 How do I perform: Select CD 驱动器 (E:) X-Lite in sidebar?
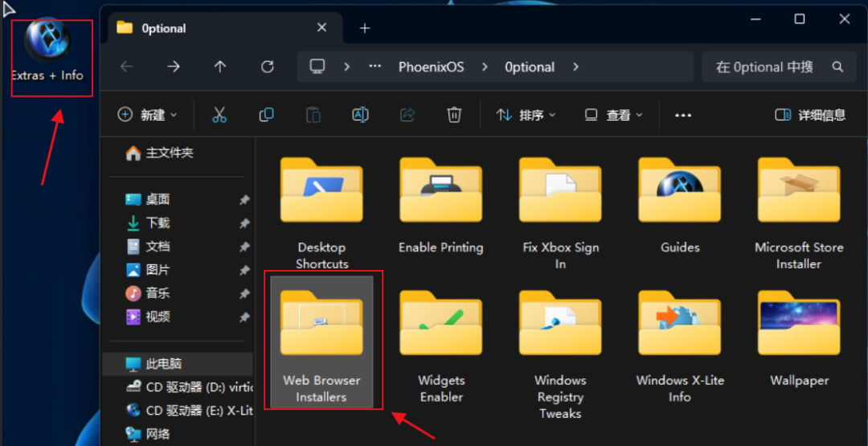[x=177, y=411]
